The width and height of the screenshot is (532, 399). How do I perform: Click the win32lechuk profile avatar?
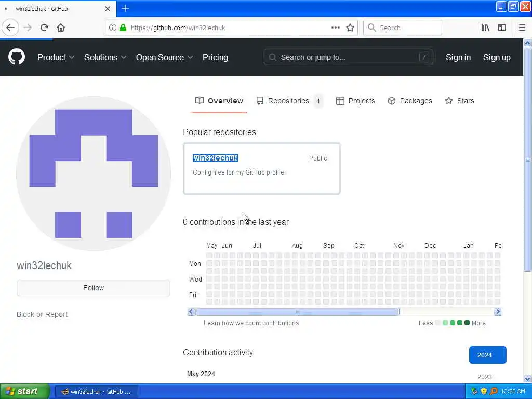click(94, 174)
